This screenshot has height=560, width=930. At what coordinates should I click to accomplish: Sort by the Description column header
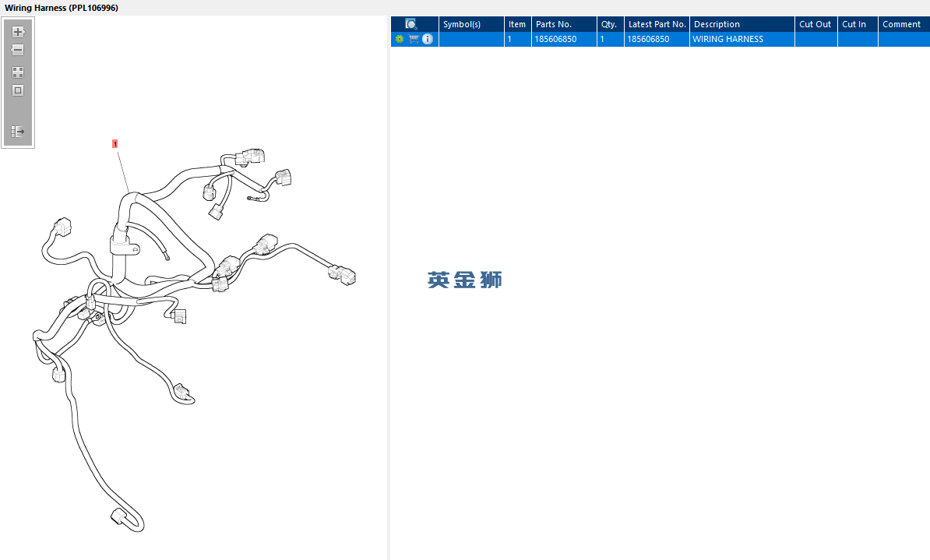(x=742, y=23)
